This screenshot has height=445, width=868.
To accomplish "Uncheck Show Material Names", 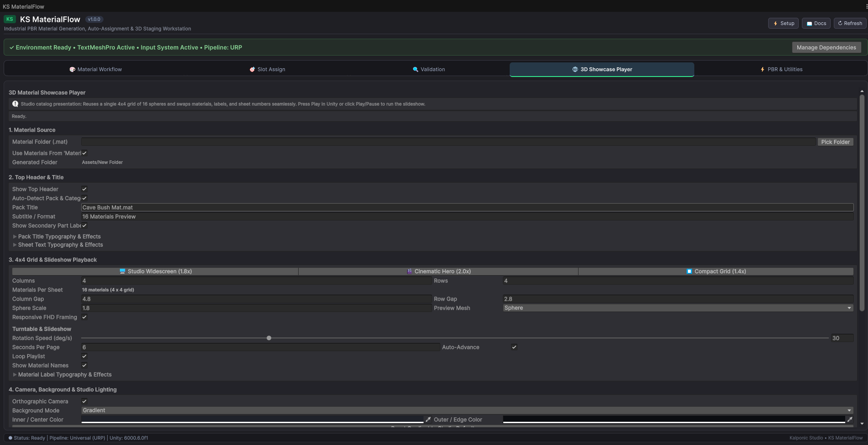I will (x=84, y=365).
